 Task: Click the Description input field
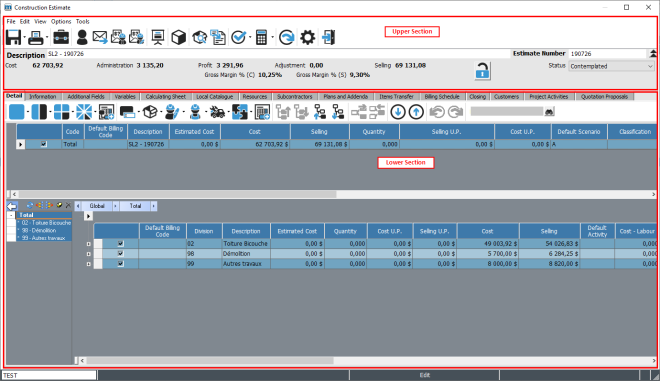click(x=278, y=54)
